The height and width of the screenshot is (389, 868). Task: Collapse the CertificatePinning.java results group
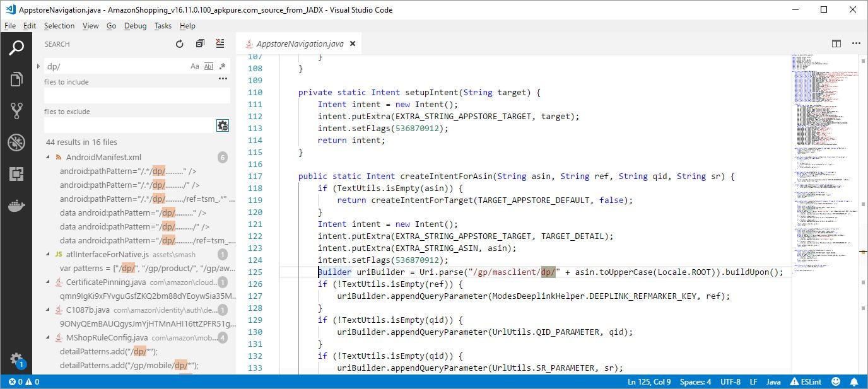(x=49, y=282)
